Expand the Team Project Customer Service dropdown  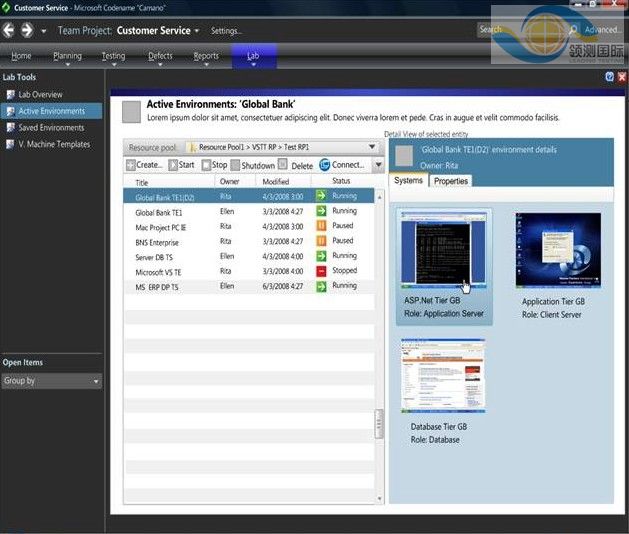coord(197,31)
